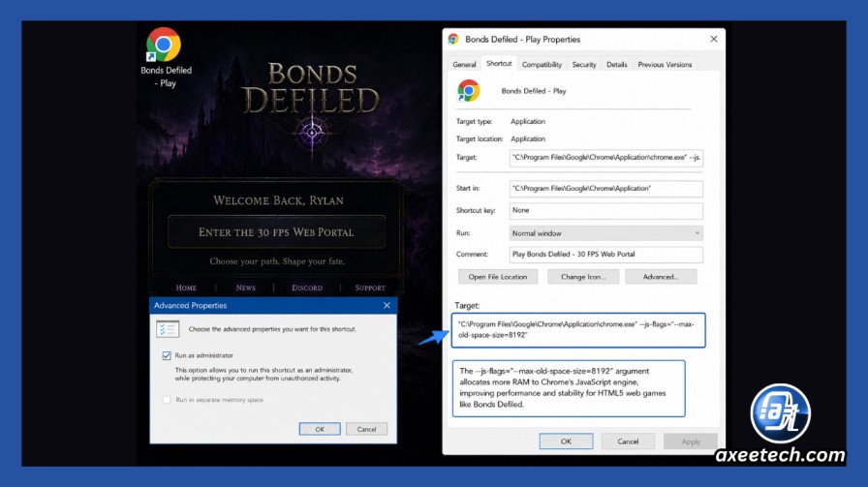Go to the Security tab
Viewport: 868px width, 487px height.
click(x=584, y=64)
